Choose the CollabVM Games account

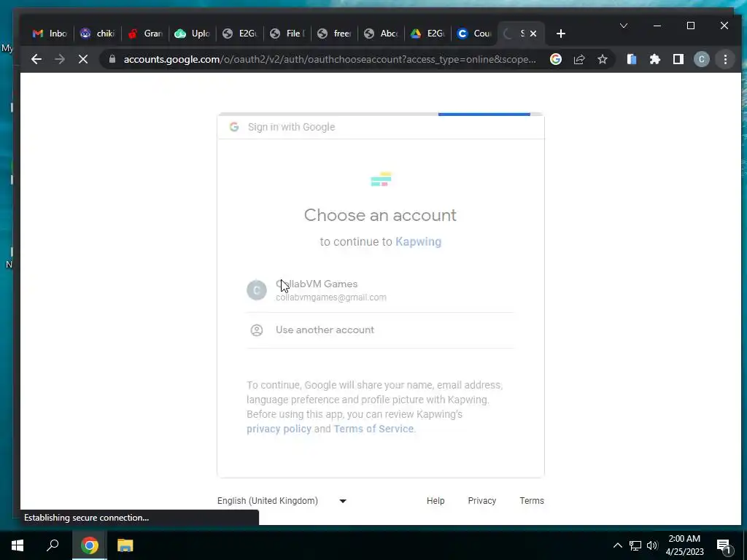pos(380,290)
